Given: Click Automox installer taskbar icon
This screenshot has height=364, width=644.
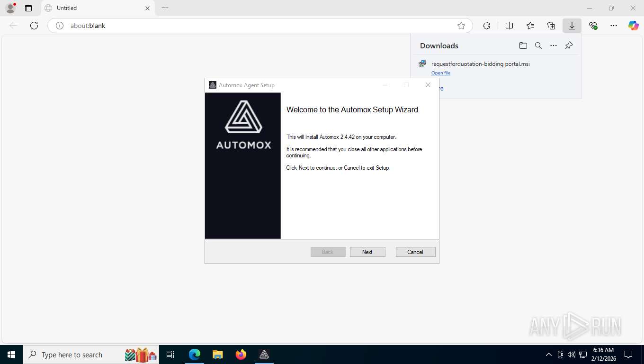Looking at the screenshot, I should pyautogui.click(x=264, y=355).
